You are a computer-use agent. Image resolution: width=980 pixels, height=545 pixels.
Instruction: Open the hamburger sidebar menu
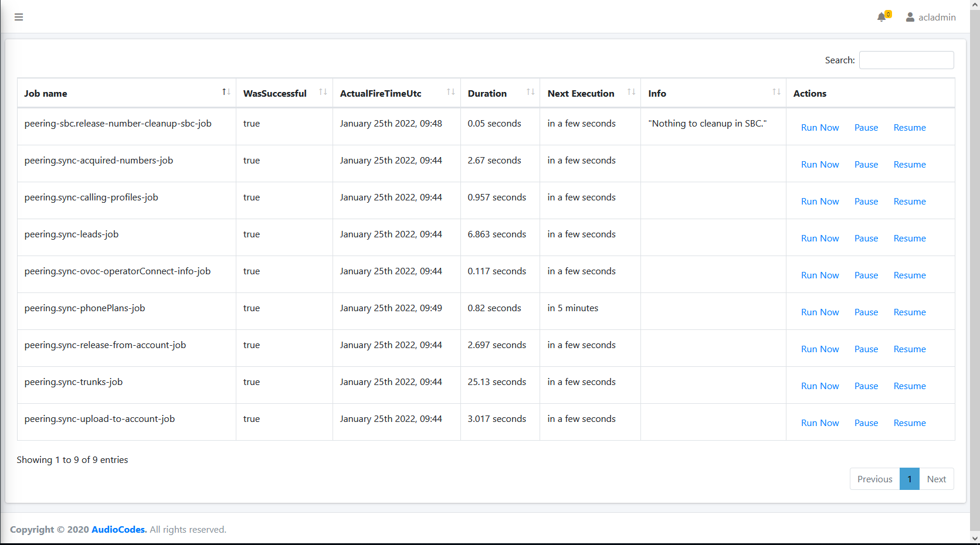(x=19, y=17)
